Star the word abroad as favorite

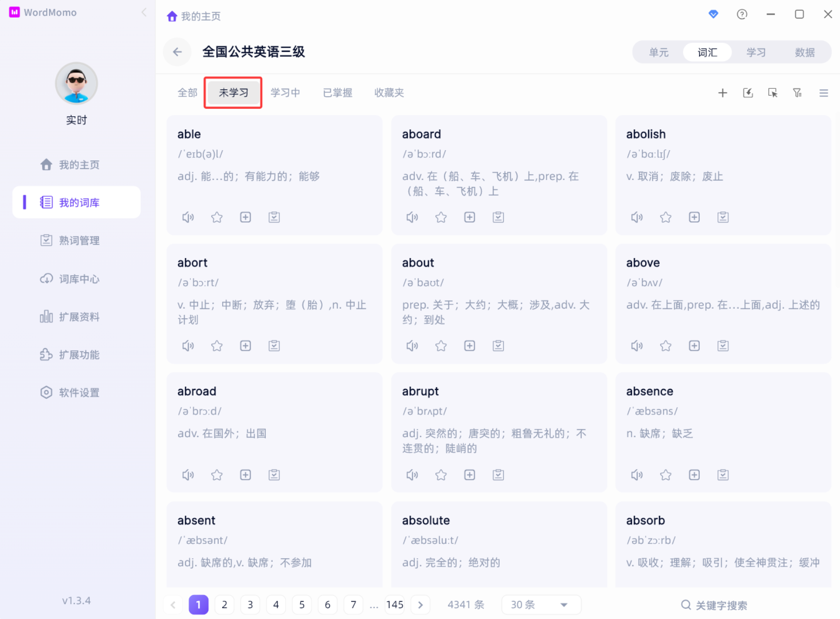click(x=217, y=475)
